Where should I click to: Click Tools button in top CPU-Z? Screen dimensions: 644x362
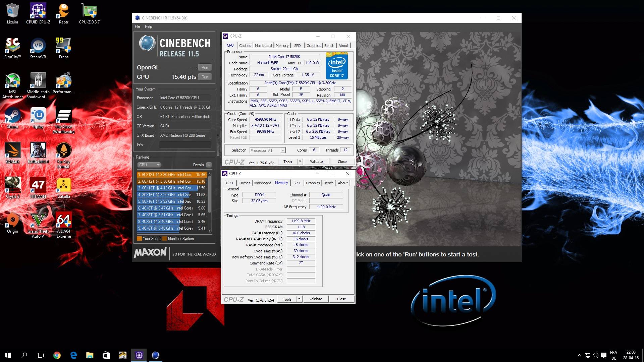pyautogui.click(x=288, y=162)
